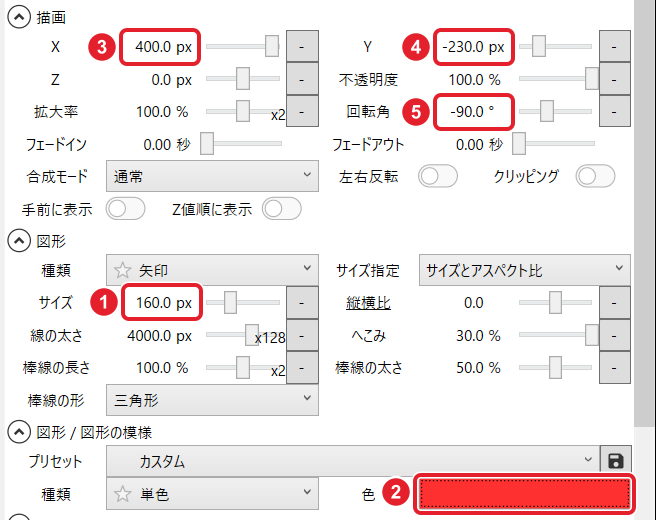
Task: Click the フェードイン value 0.00 秒
Action: click(167, 144)
